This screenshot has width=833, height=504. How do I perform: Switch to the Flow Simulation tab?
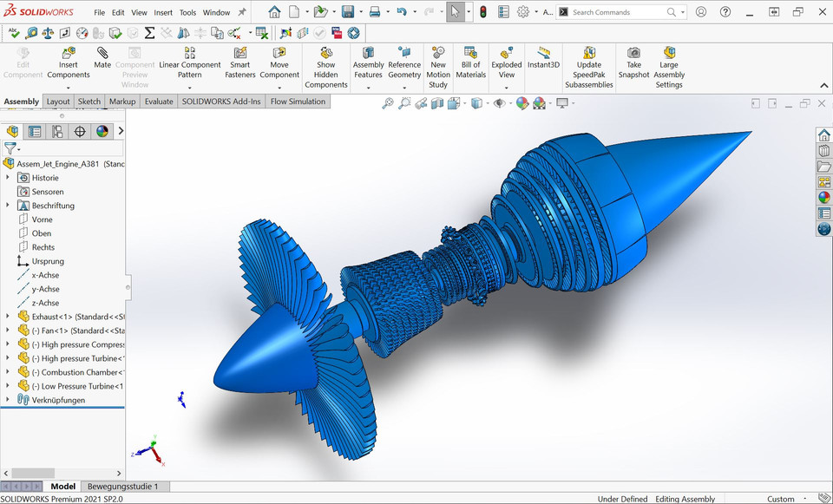(x=296, y=101)
